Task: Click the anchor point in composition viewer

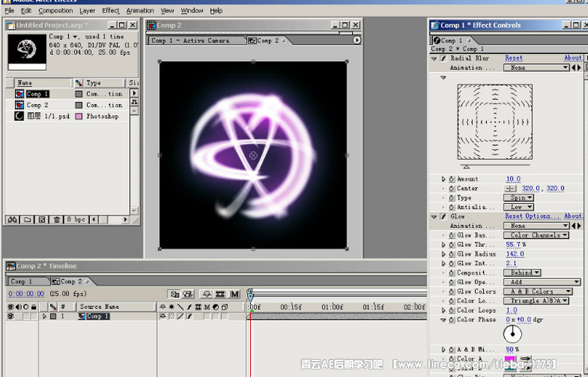Action: [x=253, y=155]
